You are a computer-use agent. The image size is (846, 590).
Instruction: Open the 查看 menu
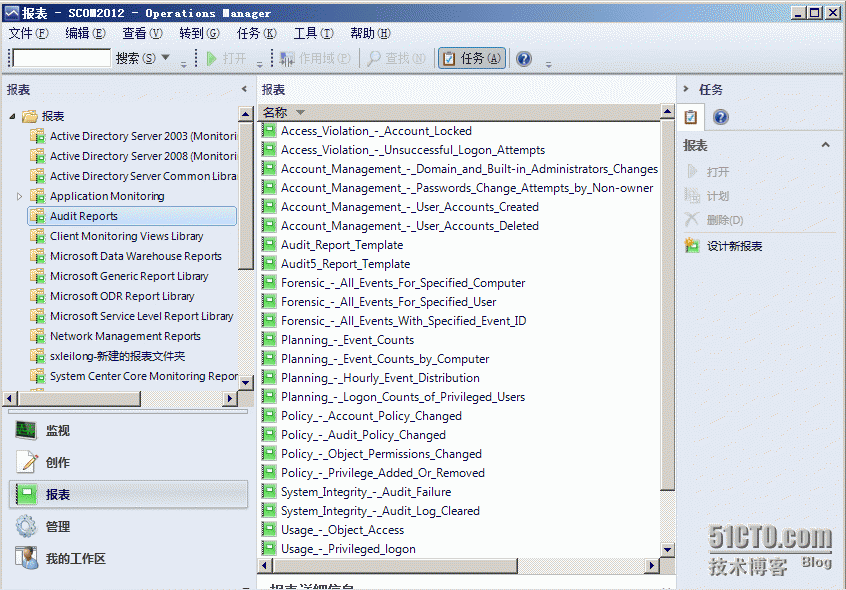142,33
